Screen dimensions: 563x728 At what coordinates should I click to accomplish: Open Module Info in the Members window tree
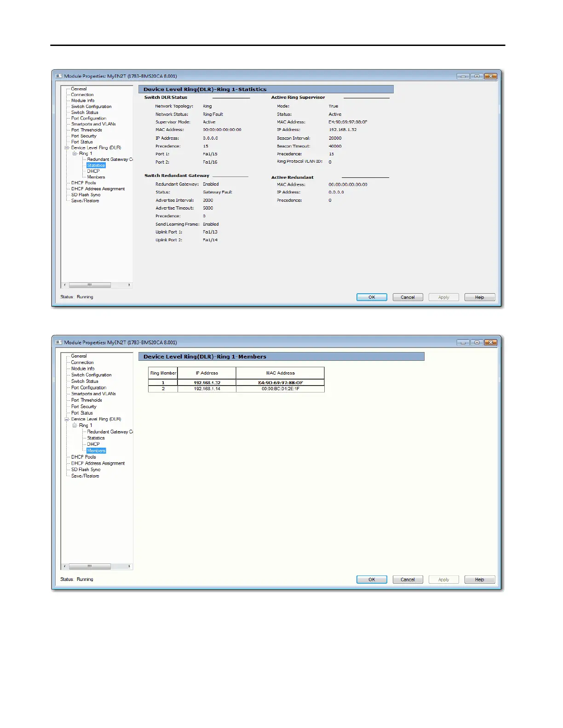[83, 369]
